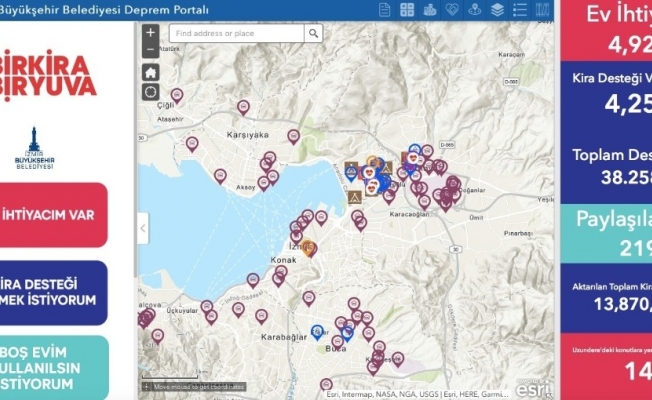This screenshot has width=652, height=400.
Task: Open the buildings widget in top toolbar
Action: coord(431,10)
